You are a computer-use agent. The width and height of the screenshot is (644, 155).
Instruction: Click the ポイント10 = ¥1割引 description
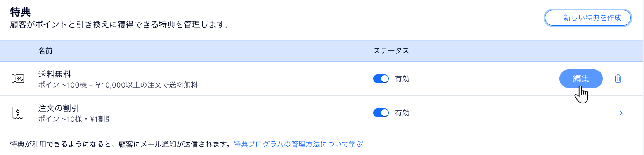click(x=75, y=119)
